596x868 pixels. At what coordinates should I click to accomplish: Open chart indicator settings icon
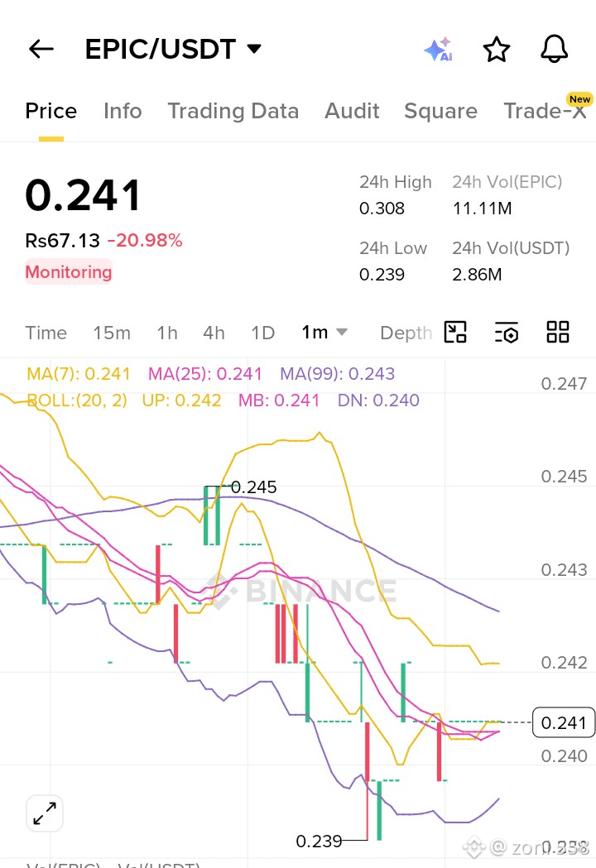pyautogui.click(x=507, y=332)
